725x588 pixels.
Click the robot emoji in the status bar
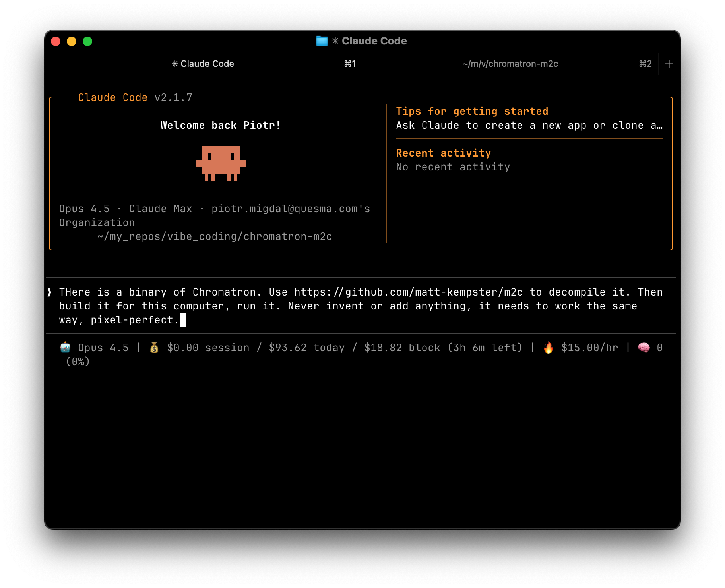pyautogui.click(x=64, y=347)
